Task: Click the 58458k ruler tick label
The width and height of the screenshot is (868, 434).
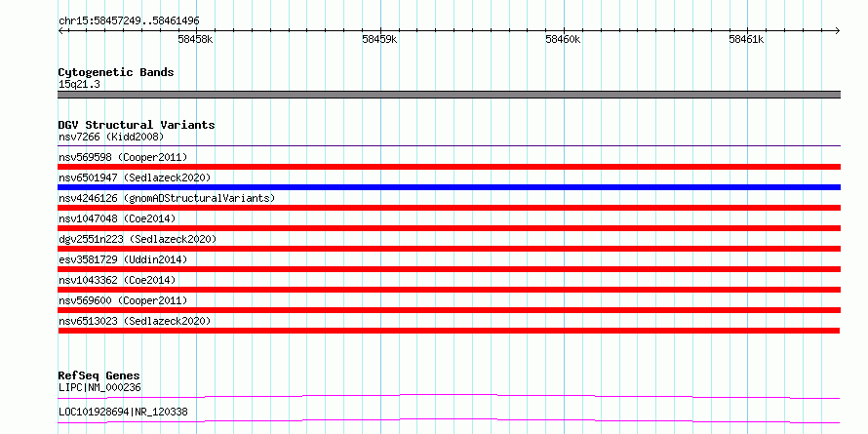Action: pyautogui.click(x=195, y=39)
